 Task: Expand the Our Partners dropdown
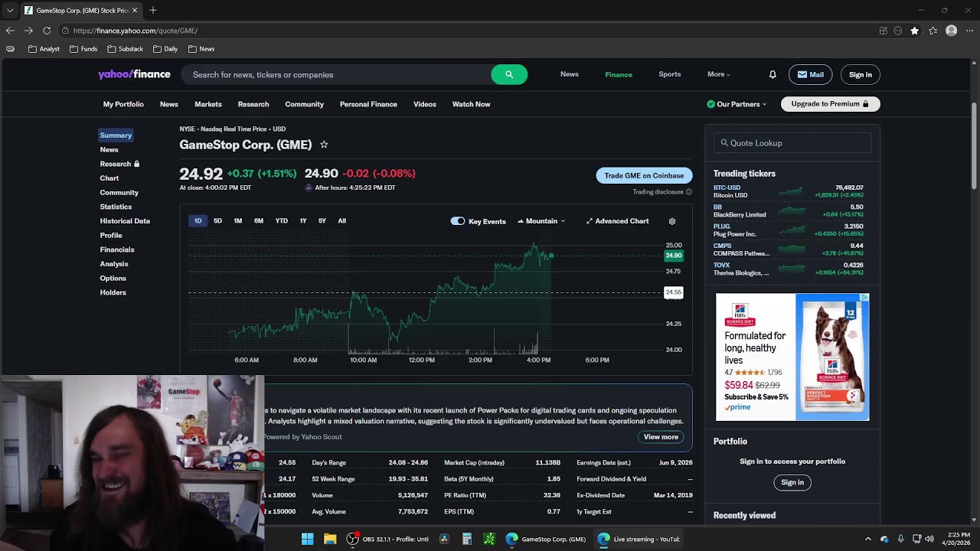tap(737, 104)
